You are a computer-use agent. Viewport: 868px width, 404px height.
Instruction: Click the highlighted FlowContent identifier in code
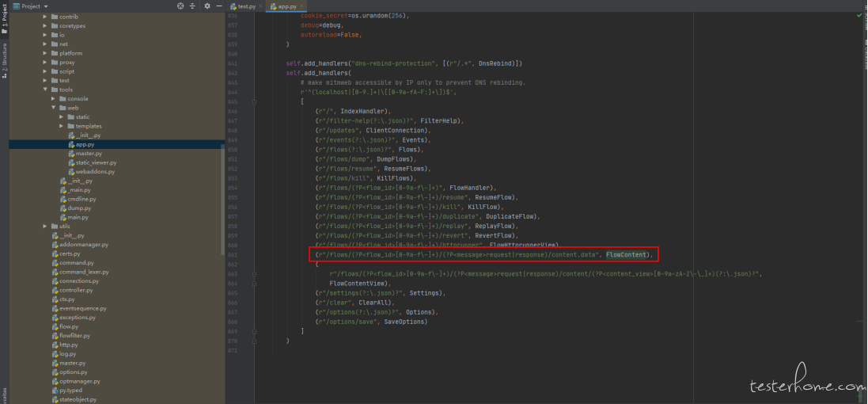click(627, 255)
